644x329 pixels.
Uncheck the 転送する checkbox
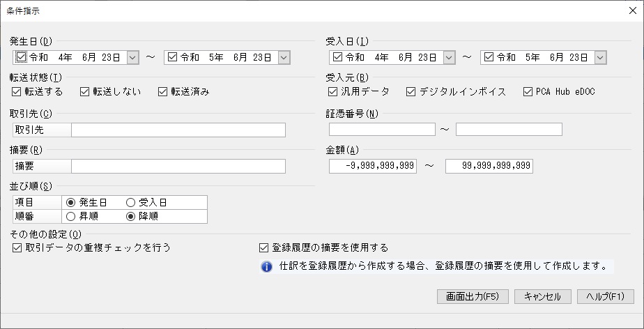coord(17,91)
